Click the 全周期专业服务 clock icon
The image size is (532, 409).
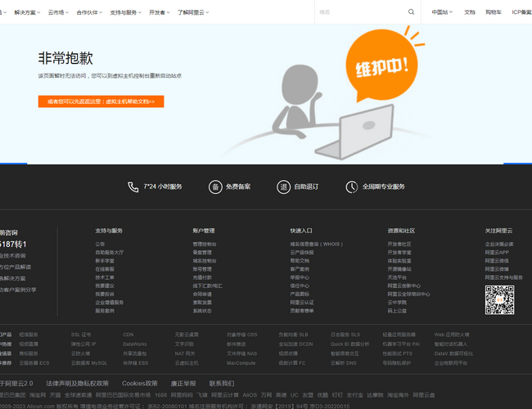click(x=352, y=187)
